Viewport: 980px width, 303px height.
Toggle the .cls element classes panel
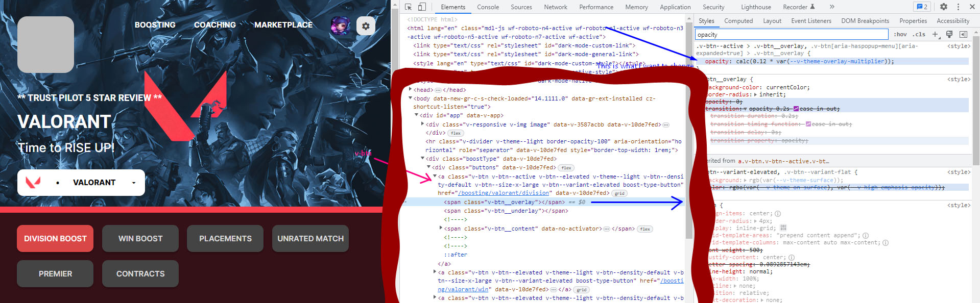coord(920,34)
